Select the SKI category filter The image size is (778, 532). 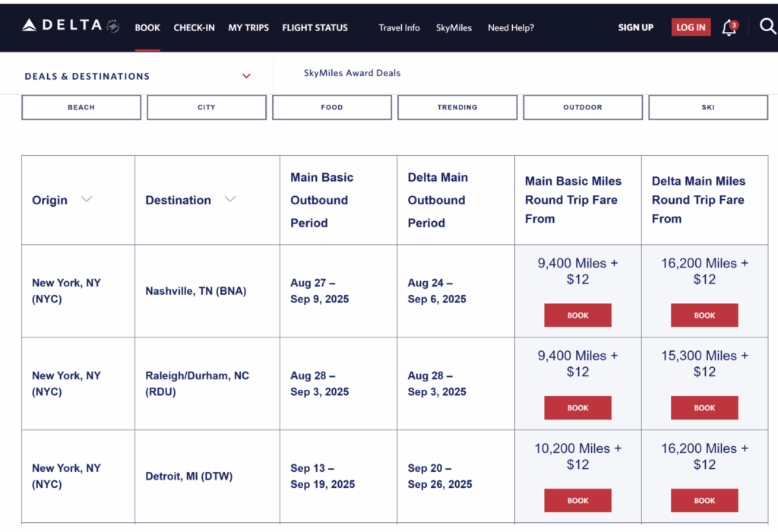pyautogui.click(x=708, y=107)
